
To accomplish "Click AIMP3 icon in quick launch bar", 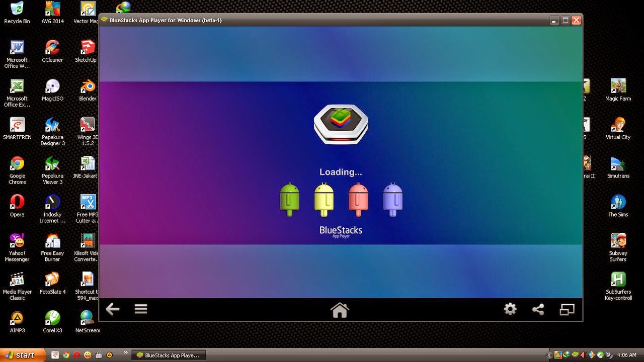I will coord(110,355).
